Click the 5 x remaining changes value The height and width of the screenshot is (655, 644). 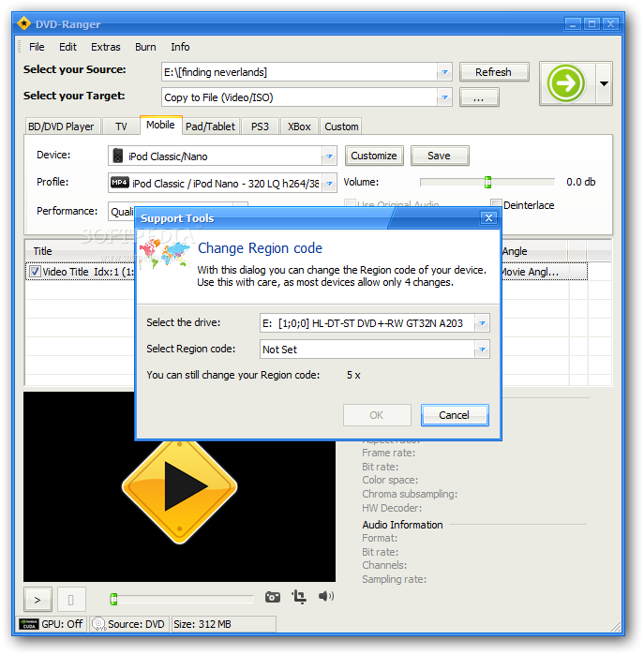(x=353, y=375)
